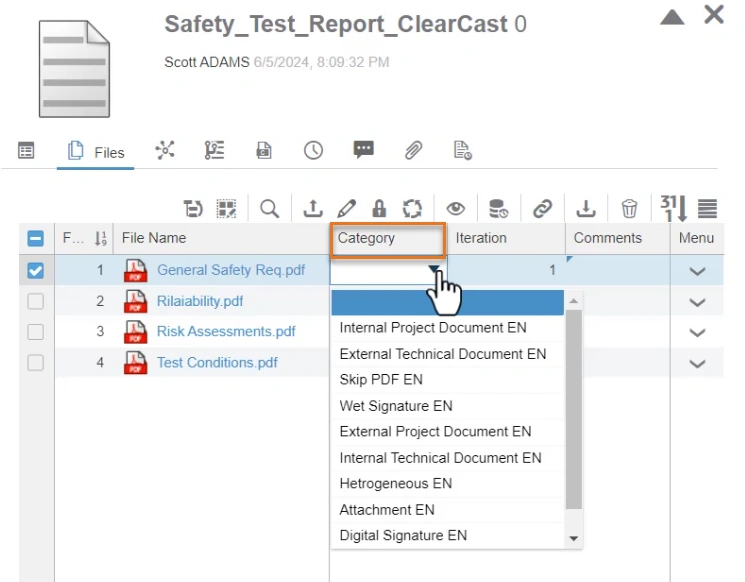
Task: Click the dropdown list scrollbar thumb
Action: tap(574, 410)
